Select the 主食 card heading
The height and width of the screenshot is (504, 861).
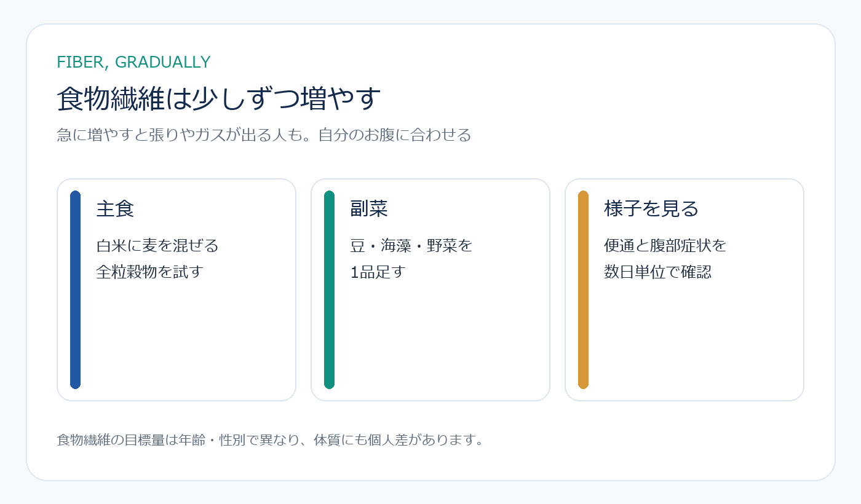pos(115,209)
